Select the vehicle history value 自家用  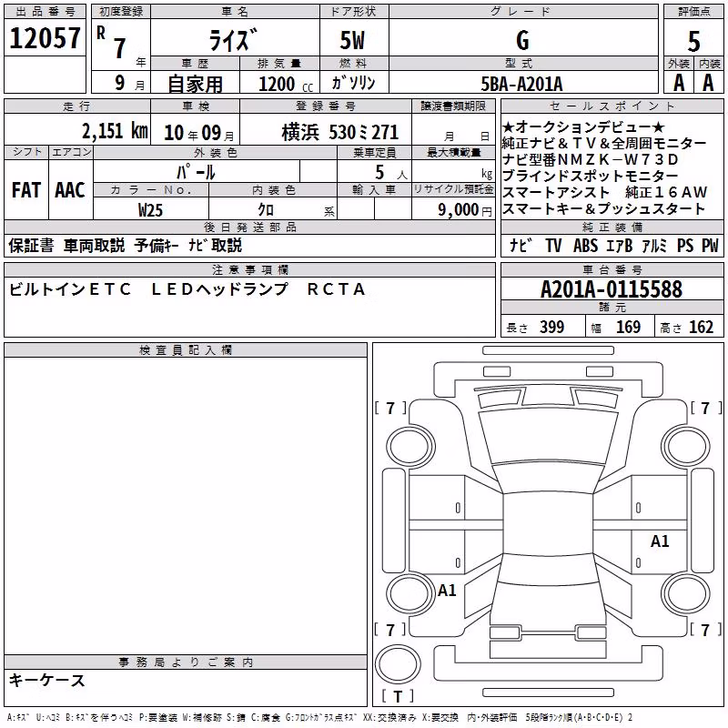pos(195,84)
